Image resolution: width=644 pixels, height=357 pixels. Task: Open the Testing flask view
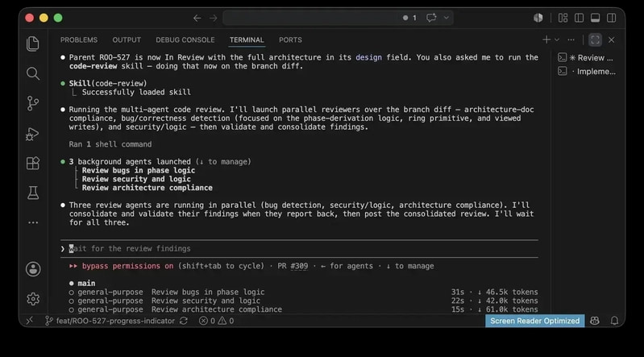33,193
